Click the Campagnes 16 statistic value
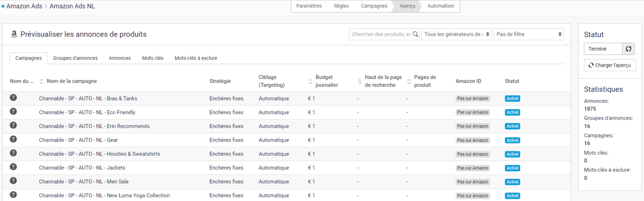Image resolution: width=644 pixels, height=201 pixels. (587, 143)
